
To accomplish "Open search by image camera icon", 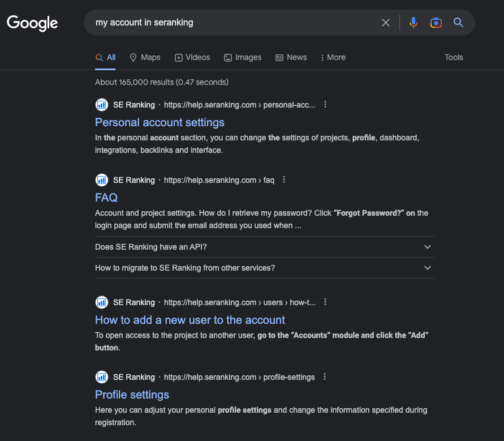I will click(x=436, y=23).
